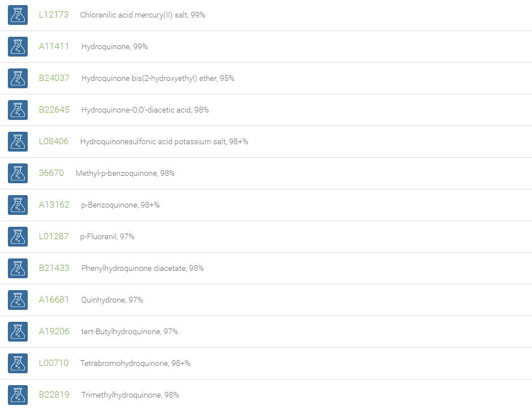532x410 pixels.
Task: Click the tert-Butylhydroquinone, 97% name
Action: point(129,331)
